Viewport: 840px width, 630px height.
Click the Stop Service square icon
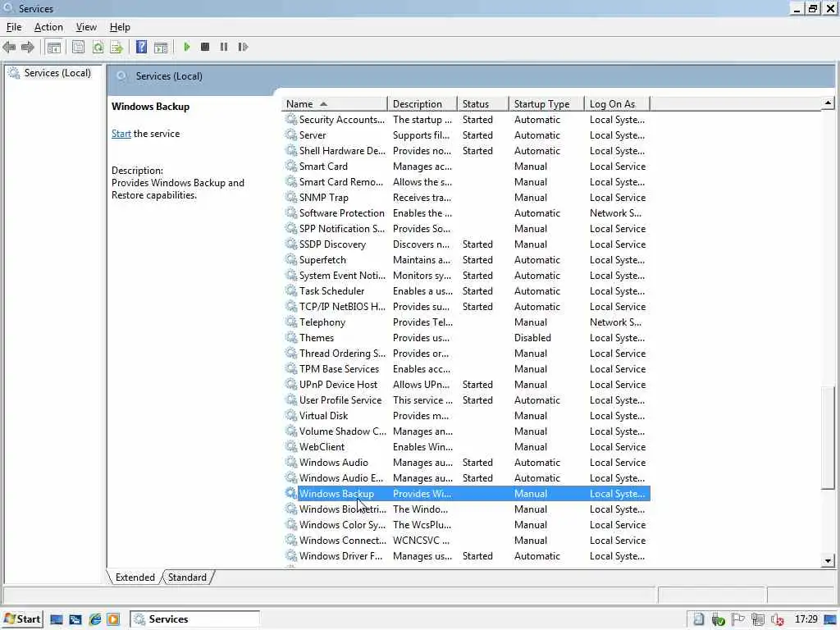(x=204, y=47)
